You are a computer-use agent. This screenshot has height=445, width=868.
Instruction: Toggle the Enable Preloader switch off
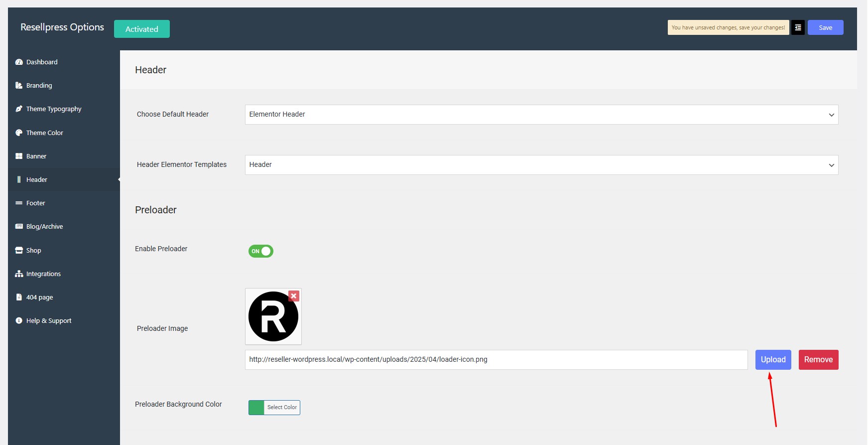point(261,251)
